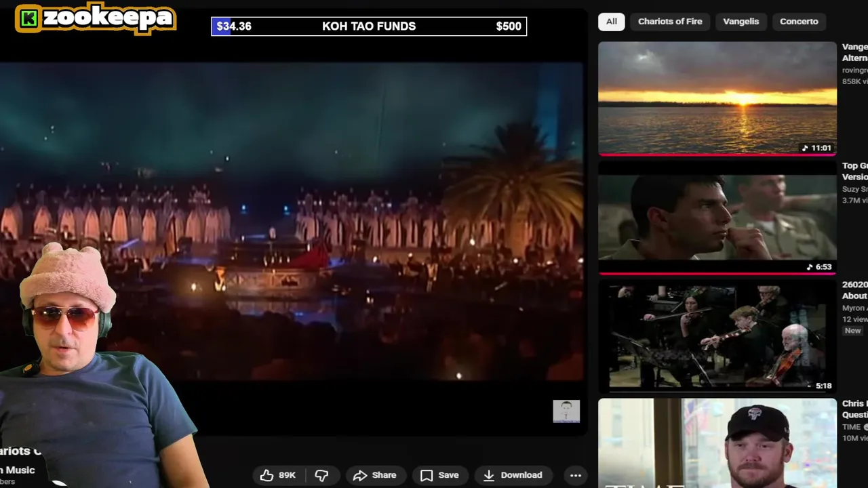Select the Vangelis filter chip
The image size is (868, 488).
(741, 22)
